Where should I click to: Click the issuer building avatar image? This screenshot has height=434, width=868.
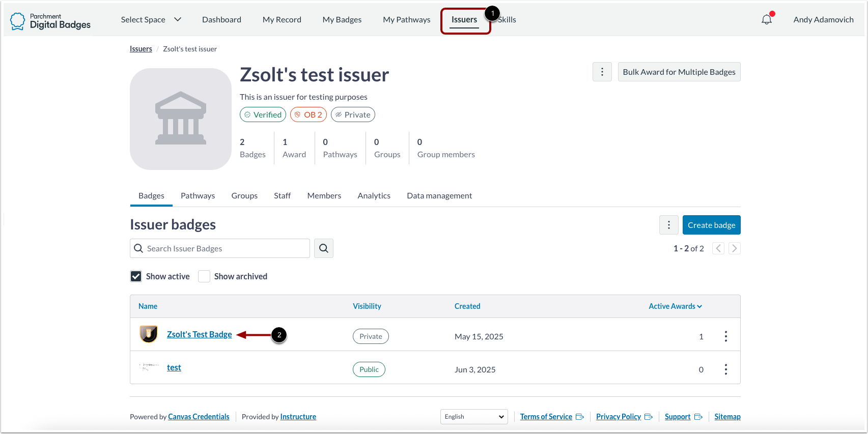[181, 119]
